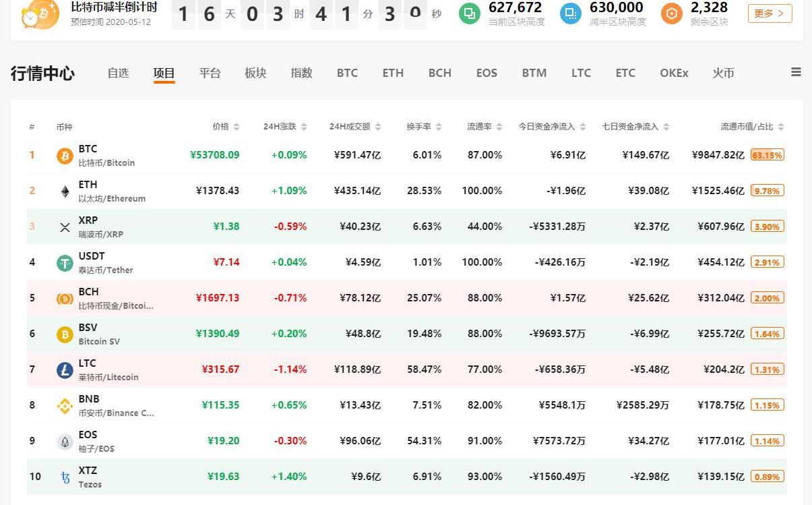Click the BTC price ¥53708.09
Screen dimensions: 812x505
215,155
